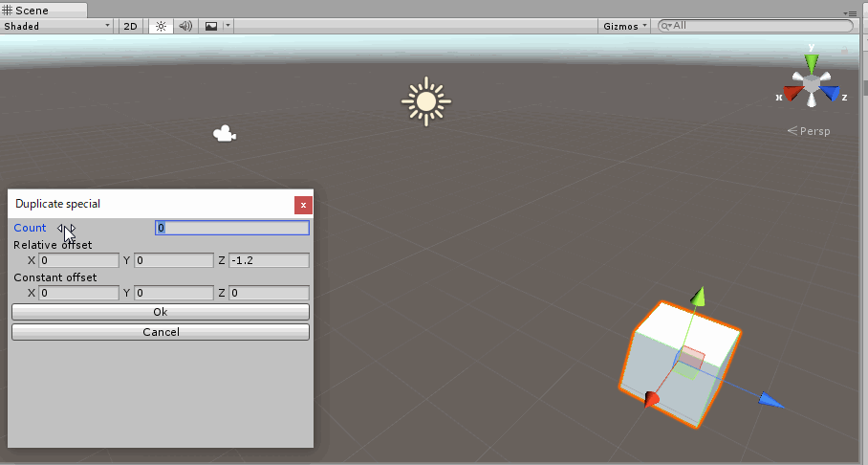Toggle scene audio speaker button

coord(185,26)
